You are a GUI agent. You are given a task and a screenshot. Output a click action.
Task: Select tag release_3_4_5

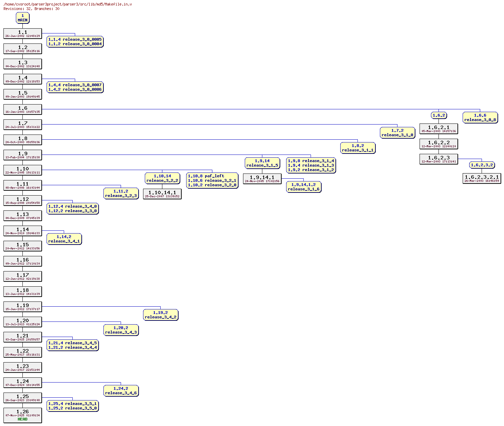point(81,343)
